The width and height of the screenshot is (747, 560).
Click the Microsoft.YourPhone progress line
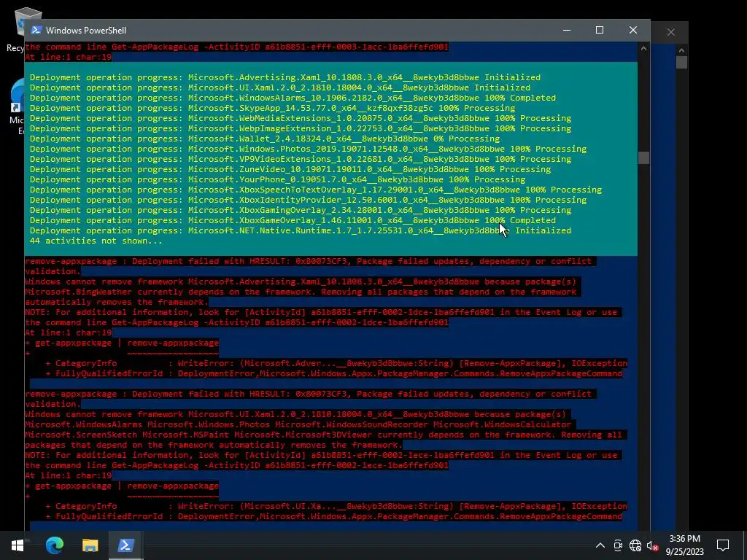pyautogui.click(x=278, y=179)
